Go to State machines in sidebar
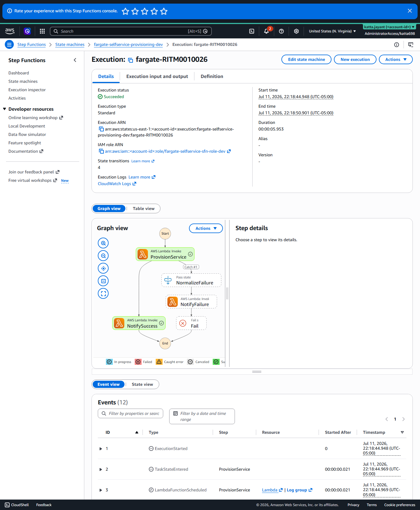420x510 pixels. [23, 81]
